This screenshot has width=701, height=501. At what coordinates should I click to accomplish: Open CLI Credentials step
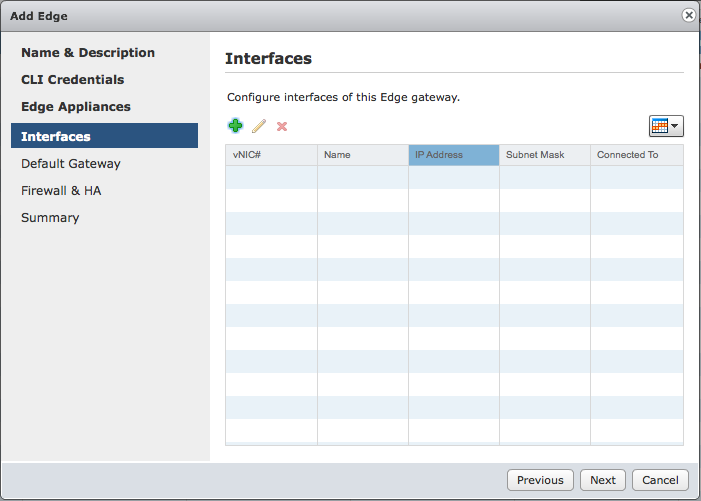[x=73, y=80]
